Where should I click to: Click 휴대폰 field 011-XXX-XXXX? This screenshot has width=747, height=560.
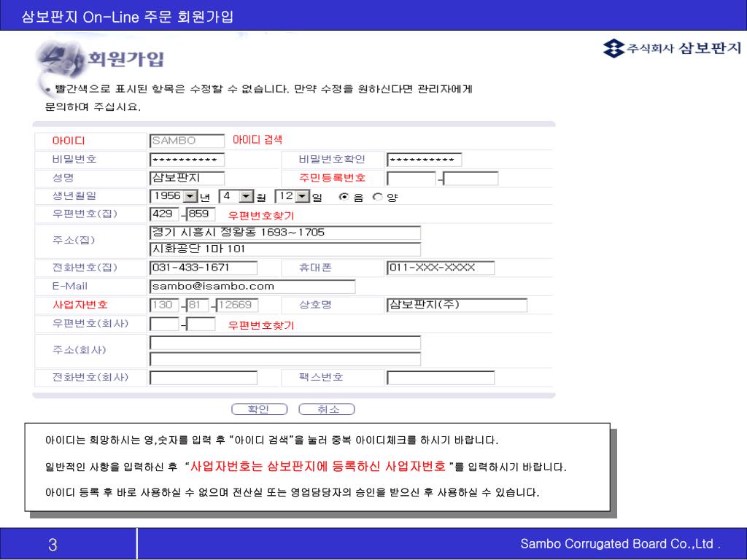point(441,268)
